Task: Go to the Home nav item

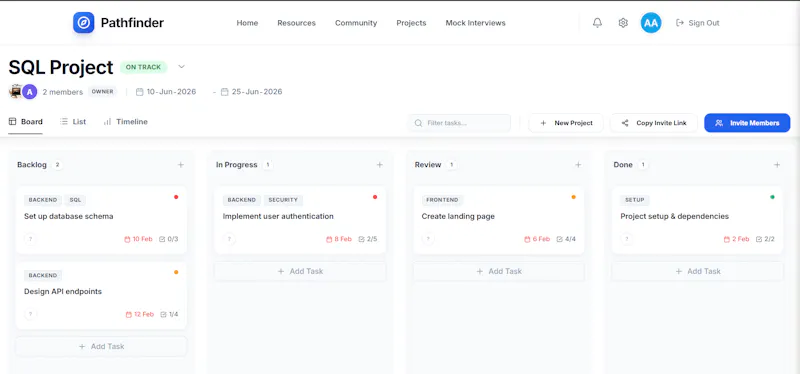Action: tap(247, 23)
